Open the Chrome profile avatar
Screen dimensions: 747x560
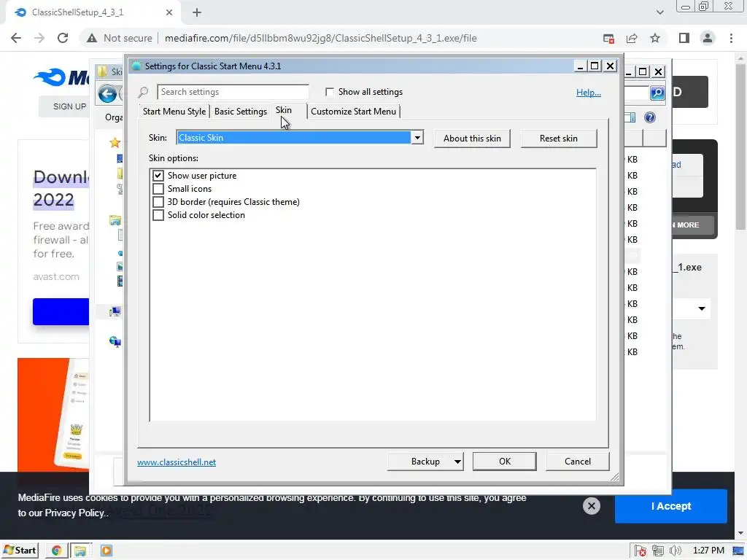708,38
